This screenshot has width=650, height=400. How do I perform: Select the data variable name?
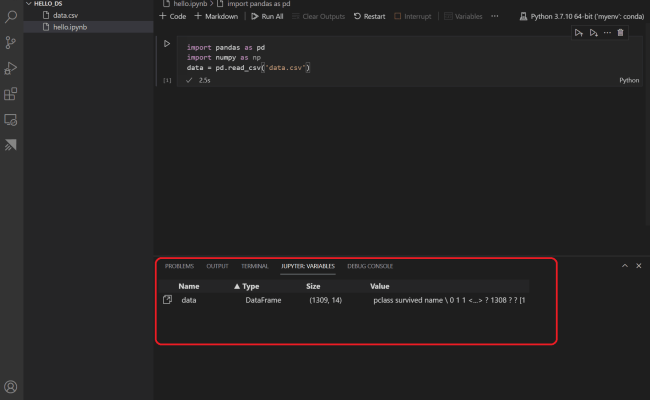[189, 300]
